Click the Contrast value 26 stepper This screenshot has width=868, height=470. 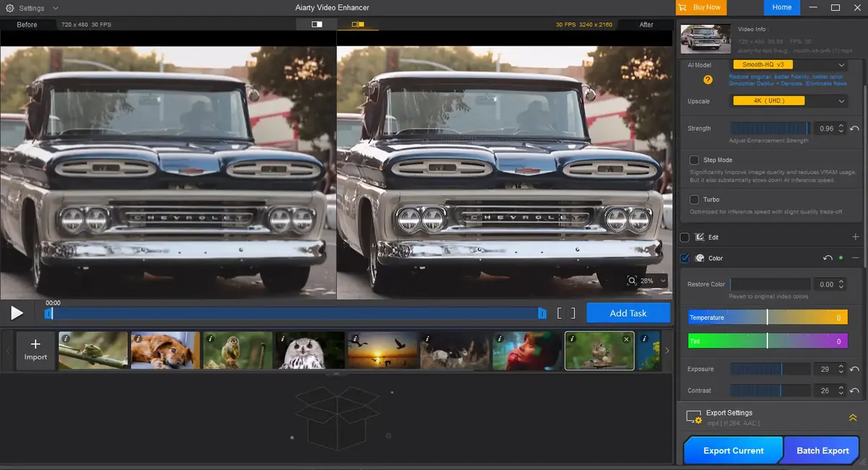(x=831, y=390)
